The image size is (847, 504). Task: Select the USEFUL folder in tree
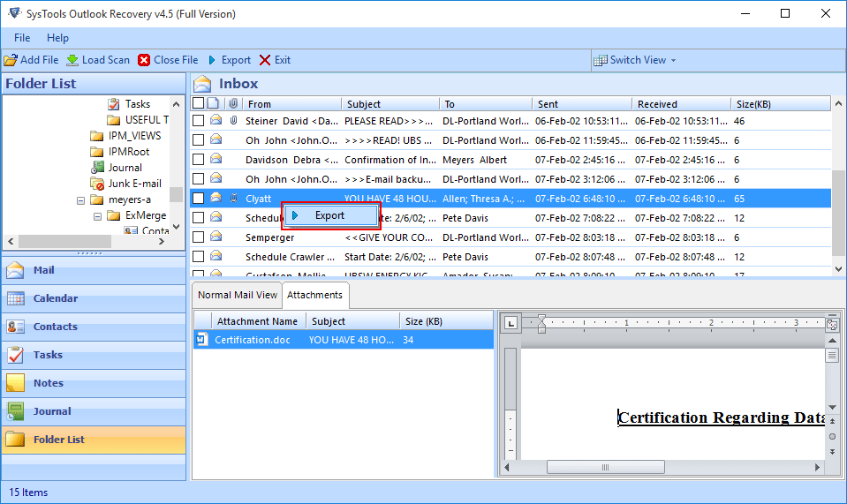click(147, 120)
